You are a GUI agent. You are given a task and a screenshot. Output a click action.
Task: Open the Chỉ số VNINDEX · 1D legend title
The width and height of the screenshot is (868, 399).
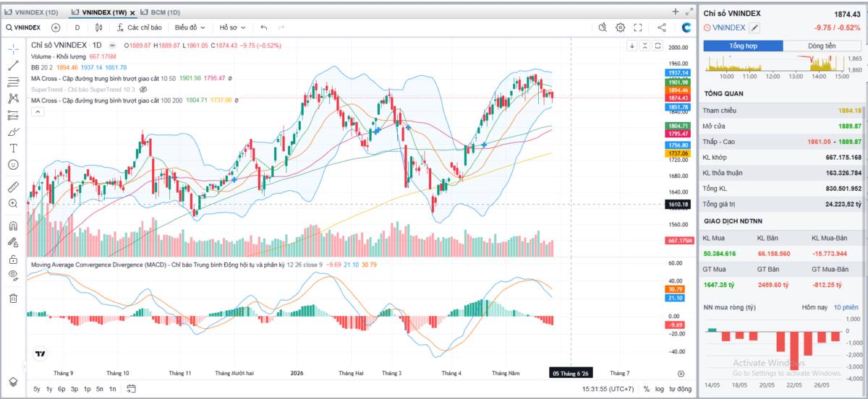[66, 45]
